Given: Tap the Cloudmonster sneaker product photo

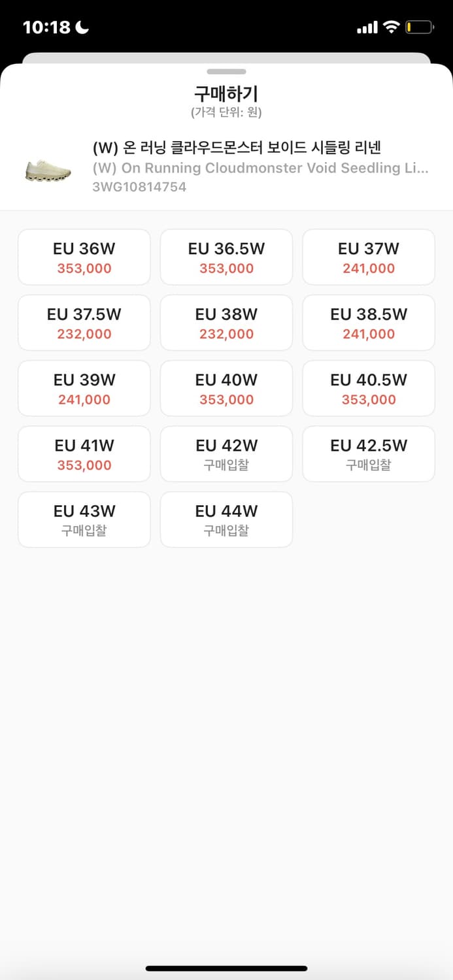Looking at the screenshot, I should pos(46,168).
